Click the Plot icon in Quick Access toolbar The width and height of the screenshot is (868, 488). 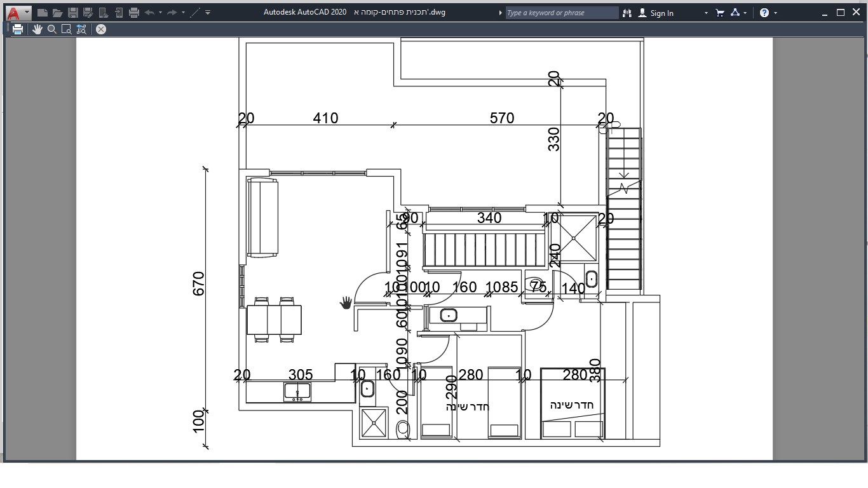tap(133, 13)
